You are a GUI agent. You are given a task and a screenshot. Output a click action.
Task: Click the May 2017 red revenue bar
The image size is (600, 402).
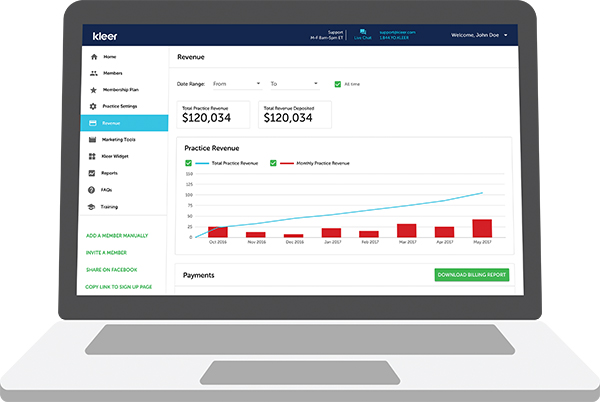point(482,228)
